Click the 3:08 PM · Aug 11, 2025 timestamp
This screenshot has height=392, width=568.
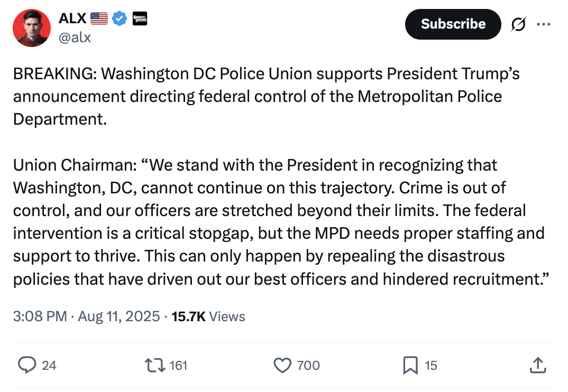pyautogui.click(x=86, y=316)
